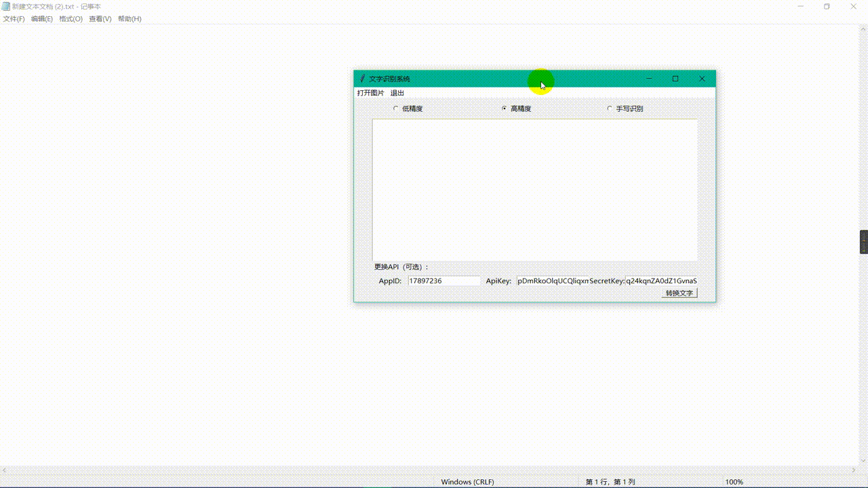Screen dimensions: 868x488
Task: Click into the SecretKey input field
Action: click(661, 281)
